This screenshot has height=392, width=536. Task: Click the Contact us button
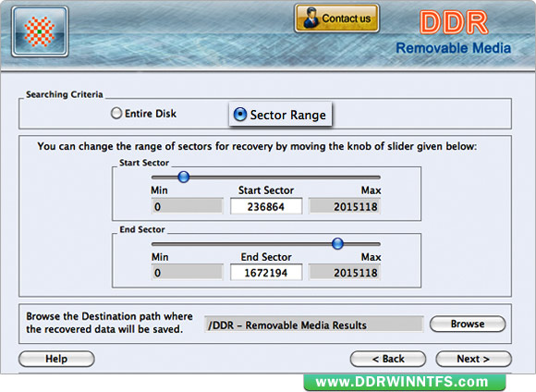[336, 18]
